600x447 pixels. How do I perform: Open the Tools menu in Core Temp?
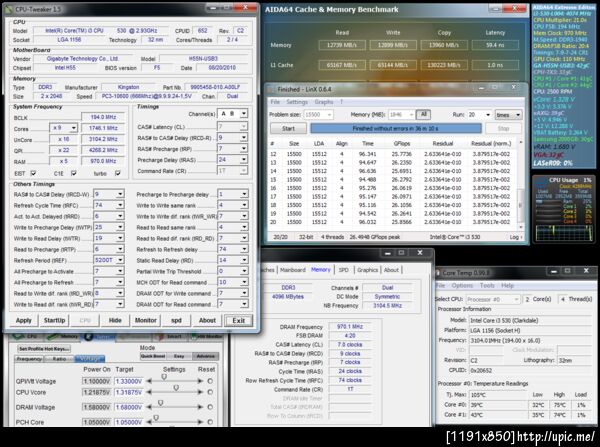click(487, 285)
